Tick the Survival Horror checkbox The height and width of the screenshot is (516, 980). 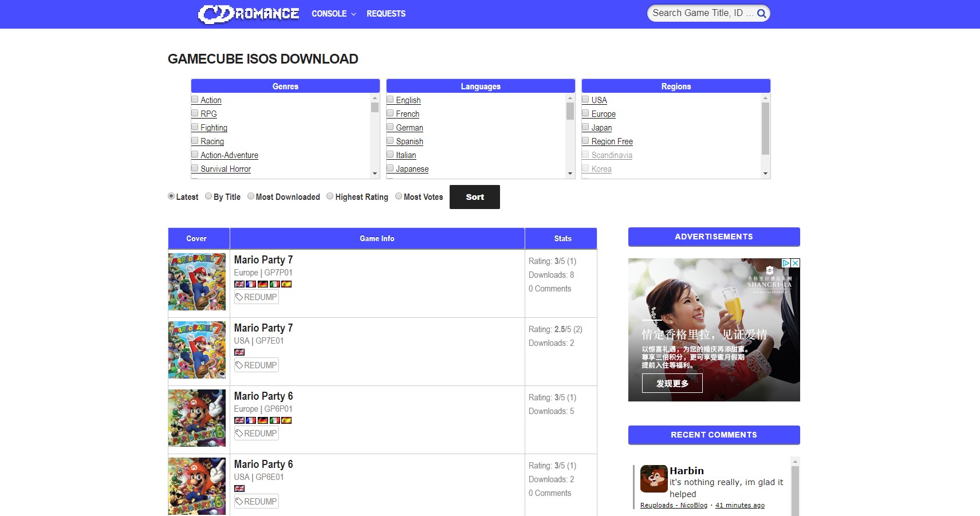(195, 168)
